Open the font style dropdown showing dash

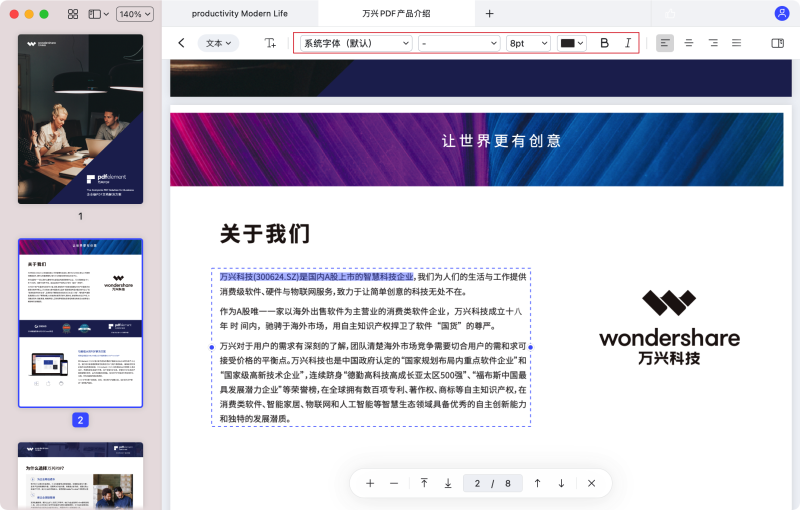459,43
